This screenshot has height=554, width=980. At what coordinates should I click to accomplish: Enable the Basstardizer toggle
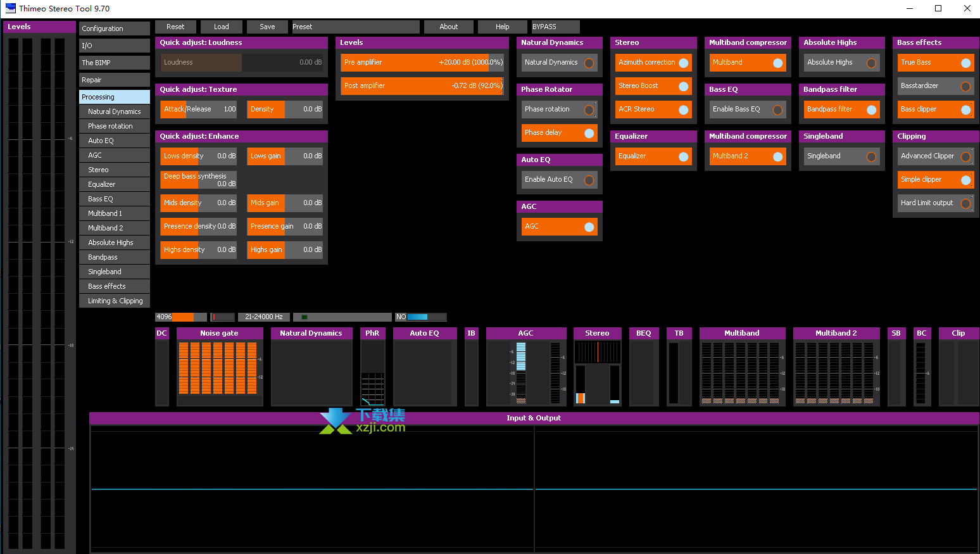pos(936,86)
